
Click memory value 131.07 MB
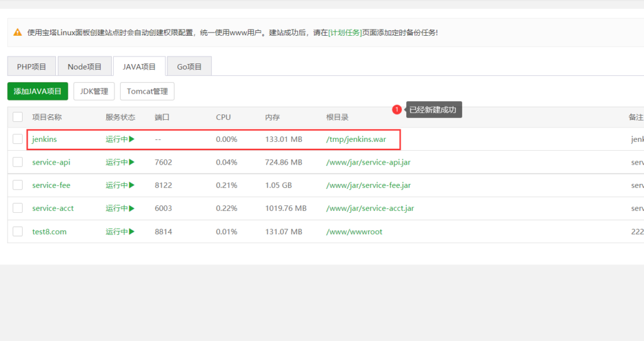coord(284,232)
